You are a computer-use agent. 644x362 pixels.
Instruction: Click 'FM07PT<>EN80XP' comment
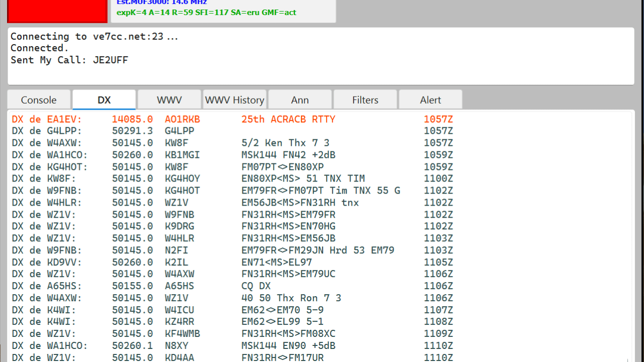pos(283,167)
